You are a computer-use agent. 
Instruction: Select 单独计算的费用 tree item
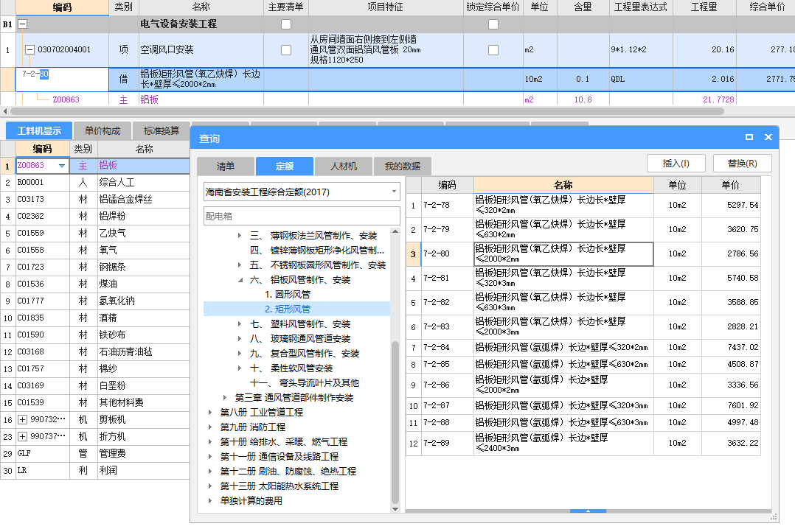click(251, 500)
